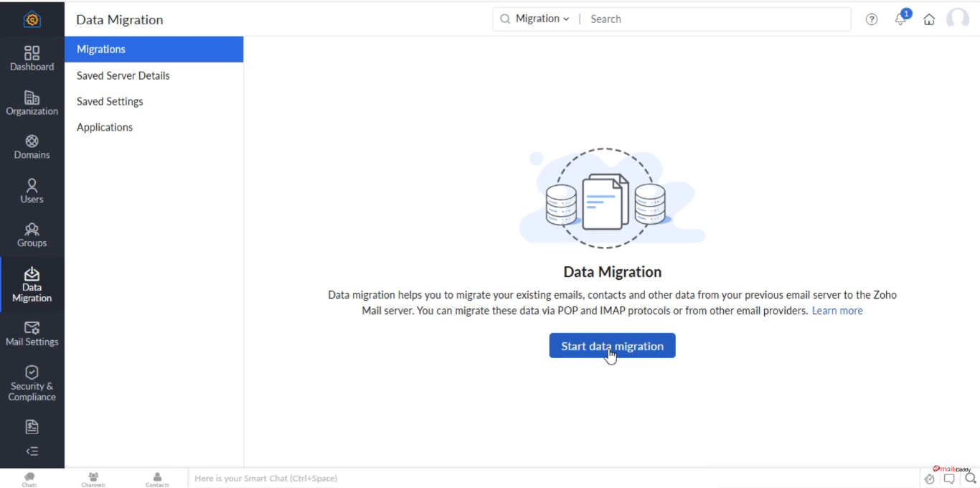The image size is (980, 488).
Task: Collapse the sidebar with the chevron icon
Action: coord(32,451)
